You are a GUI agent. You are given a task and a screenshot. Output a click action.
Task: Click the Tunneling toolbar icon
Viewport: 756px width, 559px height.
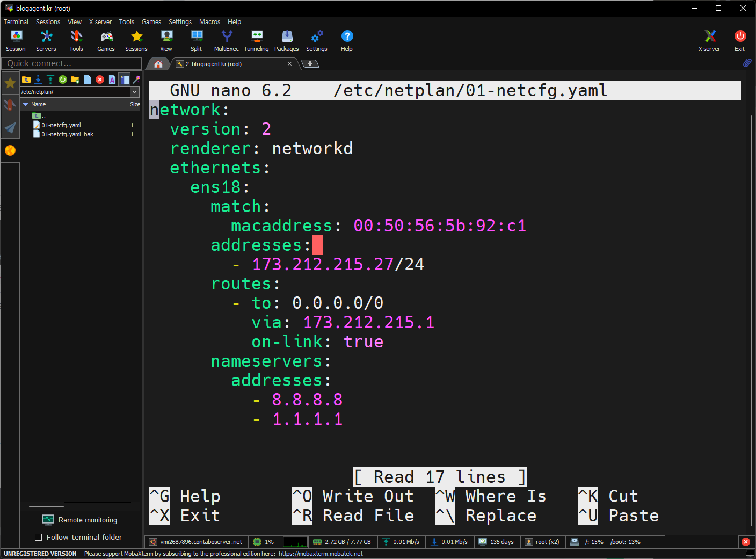[256, 41]
